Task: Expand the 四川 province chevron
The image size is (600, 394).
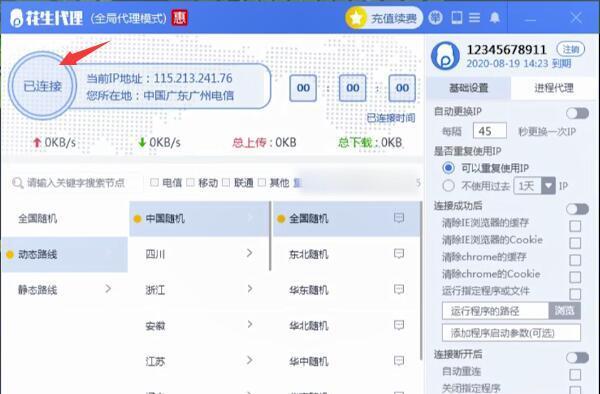Action: [x=249, y=253]
